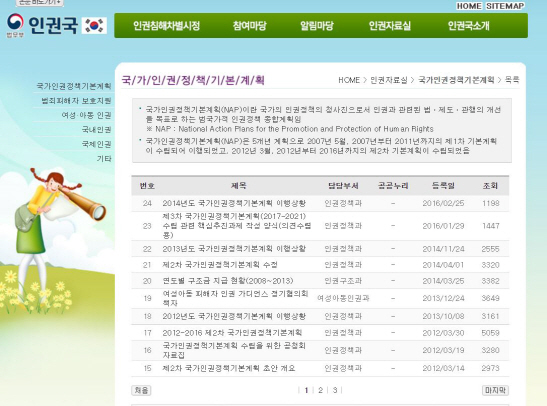Click the 처음 first-page button
This screenshot has width=547, height=406.
click(x=141, y=390)
